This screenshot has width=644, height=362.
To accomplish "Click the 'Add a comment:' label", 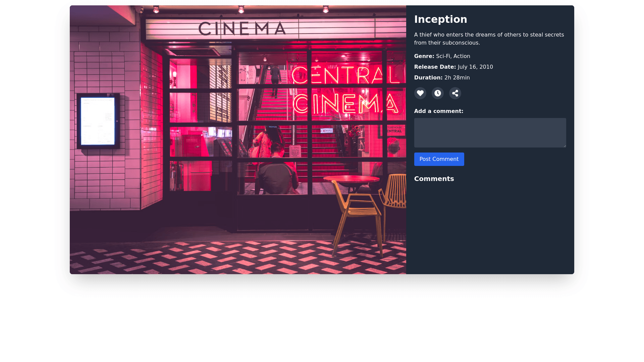I will [438, 111].
